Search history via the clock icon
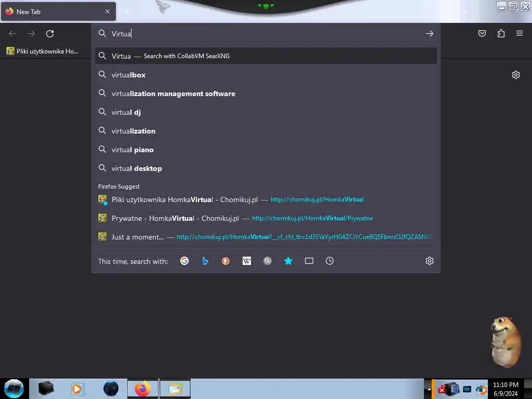Image resolution: width=532 pixels, height=399 pixels. (330, 261)
